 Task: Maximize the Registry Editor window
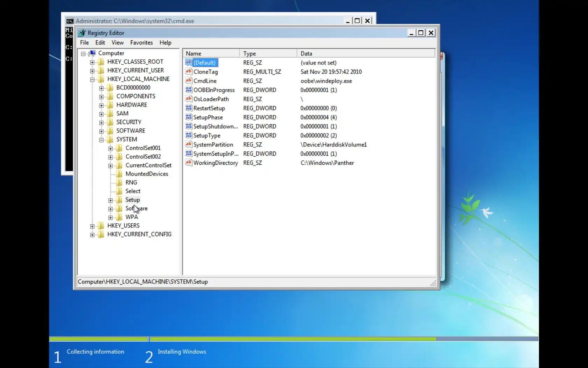pos(421,33)
